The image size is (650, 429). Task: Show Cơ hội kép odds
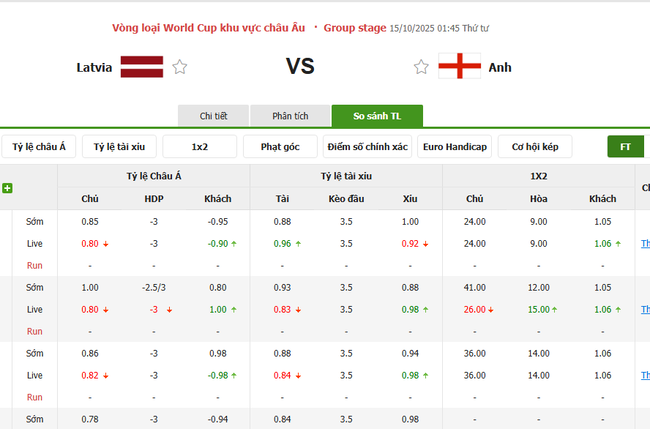[x=535, y=147]
